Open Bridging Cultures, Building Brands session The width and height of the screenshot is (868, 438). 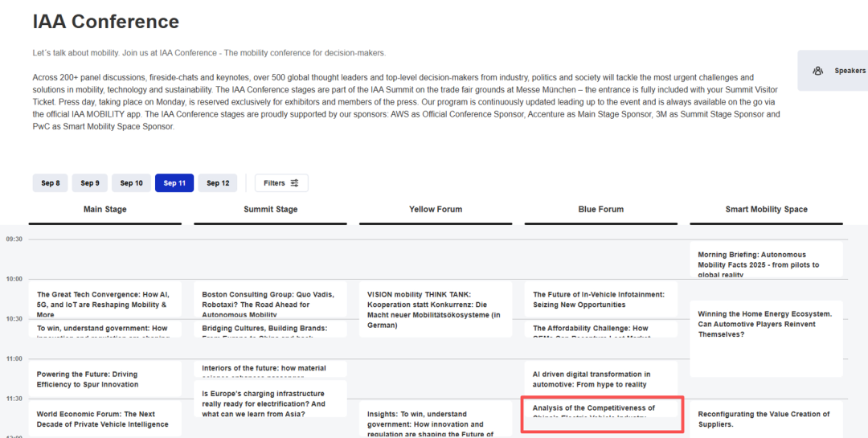(x=271, y=329)
